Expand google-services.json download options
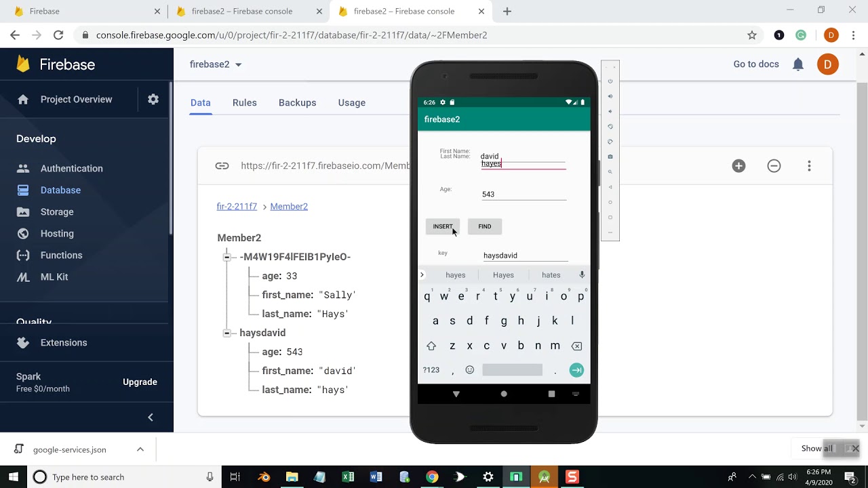The height and width of the screenshot is (488, 868). pos(140,449)
